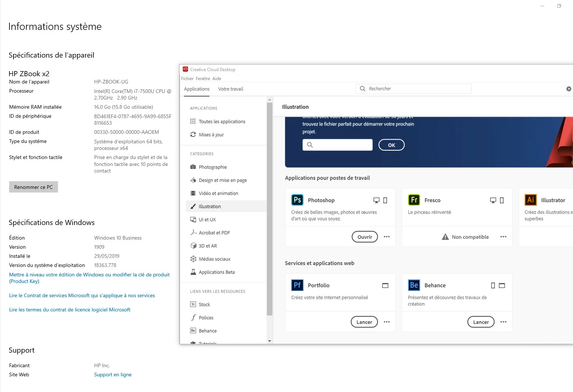Click the Fresco mobile platform icon
The image size is (573, 392).
502,200
